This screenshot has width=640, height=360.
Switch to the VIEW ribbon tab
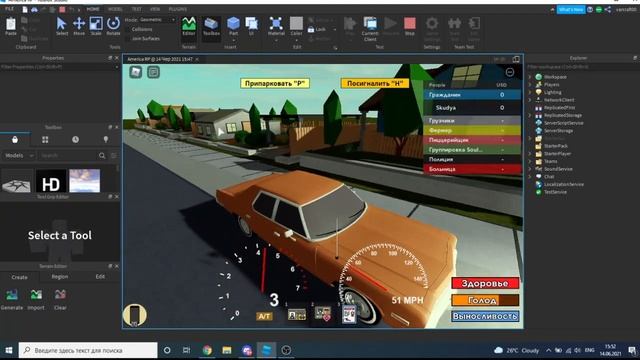point(155,9)
